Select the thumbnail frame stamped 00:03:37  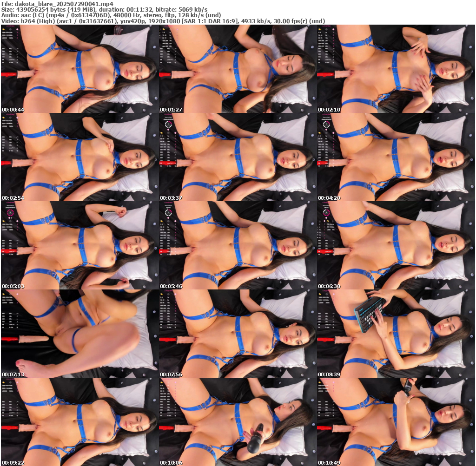click(x=238, y=157)
